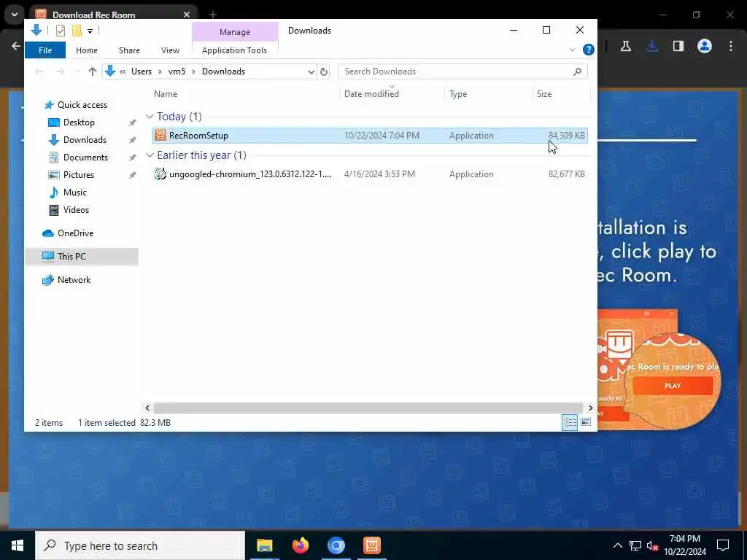Screen dimensions: 747x560
Task: Select the Manage contextual tab
Action: 235,32
